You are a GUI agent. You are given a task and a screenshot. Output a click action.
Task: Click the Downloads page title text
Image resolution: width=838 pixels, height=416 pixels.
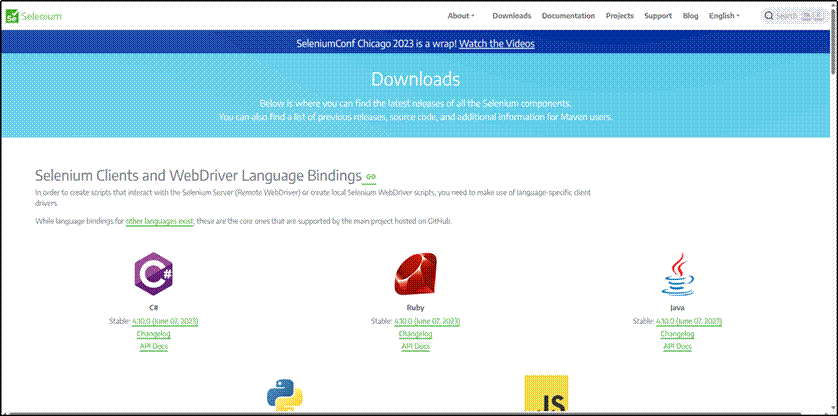coord(415,79)
